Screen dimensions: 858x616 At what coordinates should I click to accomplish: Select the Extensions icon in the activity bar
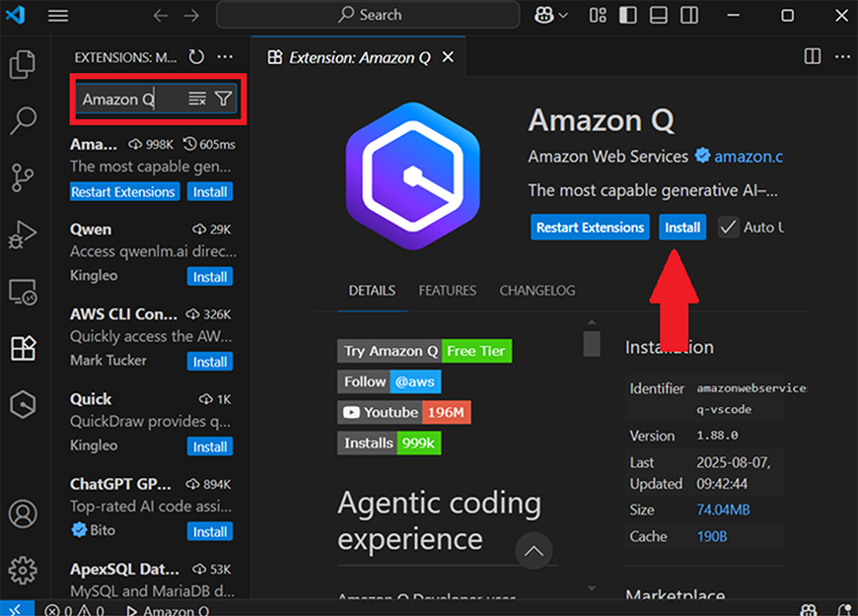(x=25, y=347)
